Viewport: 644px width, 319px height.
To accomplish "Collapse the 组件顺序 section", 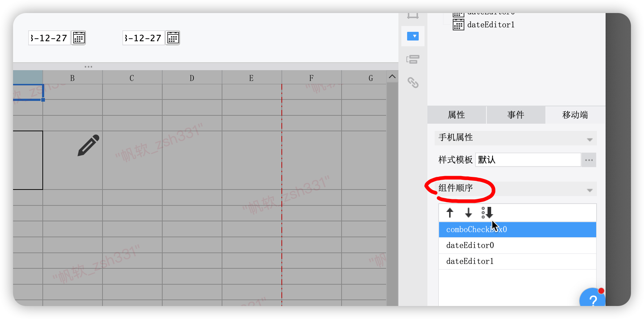I will click(589, 190).
